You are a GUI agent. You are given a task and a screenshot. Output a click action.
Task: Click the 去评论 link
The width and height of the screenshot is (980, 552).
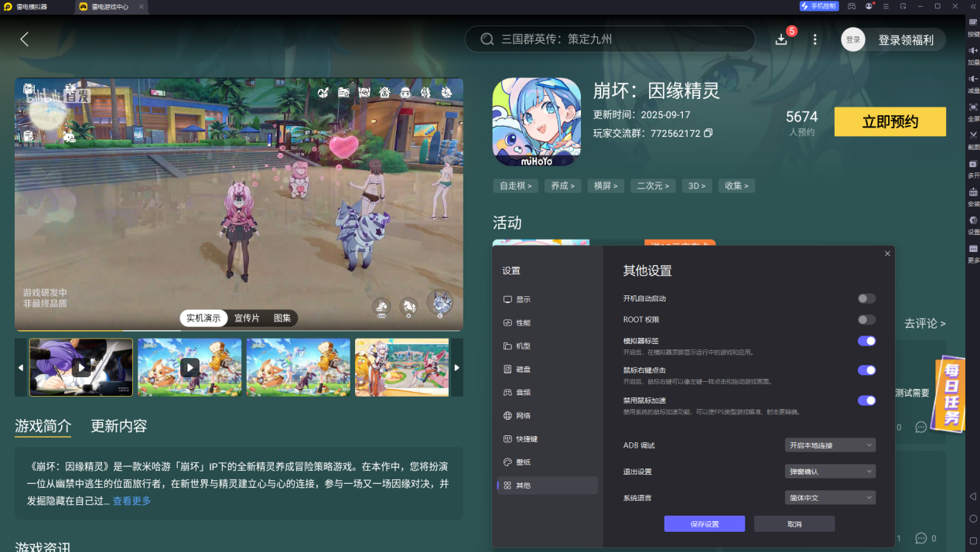pyautogui.click(x=924, y=323)
